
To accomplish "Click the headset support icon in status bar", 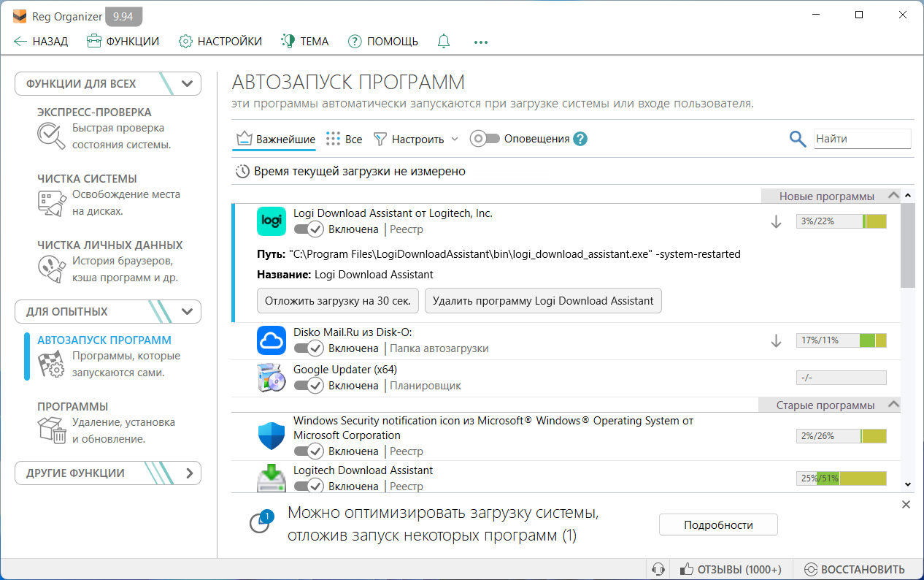I will (x=658, y=569).
